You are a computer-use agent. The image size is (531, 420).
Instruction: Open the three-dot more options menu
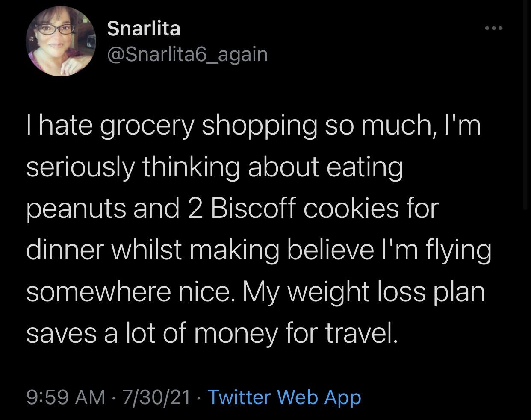[494, 29]
